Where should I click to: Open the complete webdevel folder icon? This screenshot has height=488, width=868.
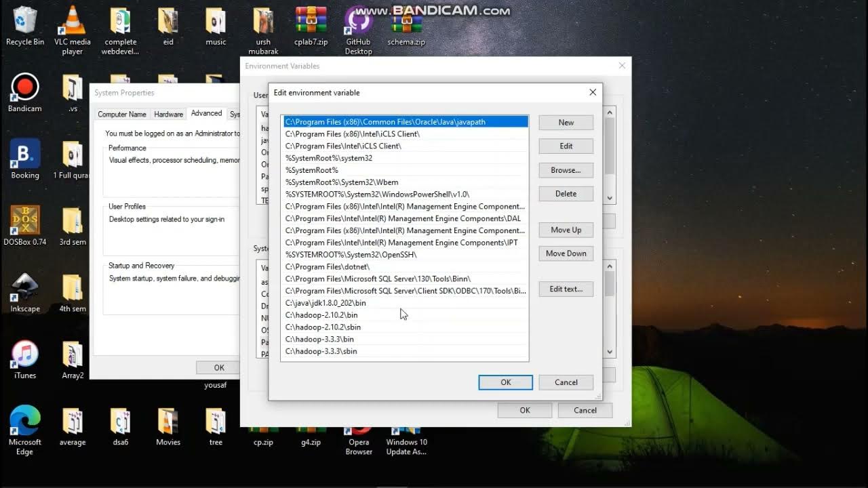tap(120, 30)
